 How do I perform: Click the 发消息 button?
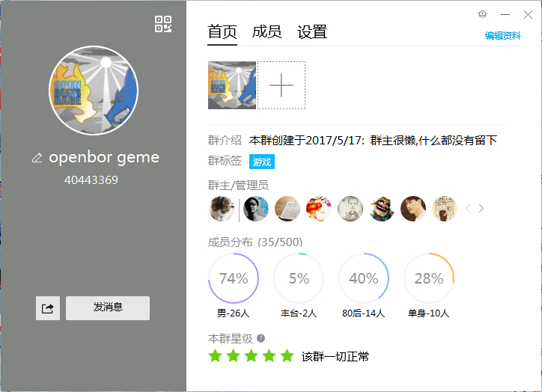point(108,308)
